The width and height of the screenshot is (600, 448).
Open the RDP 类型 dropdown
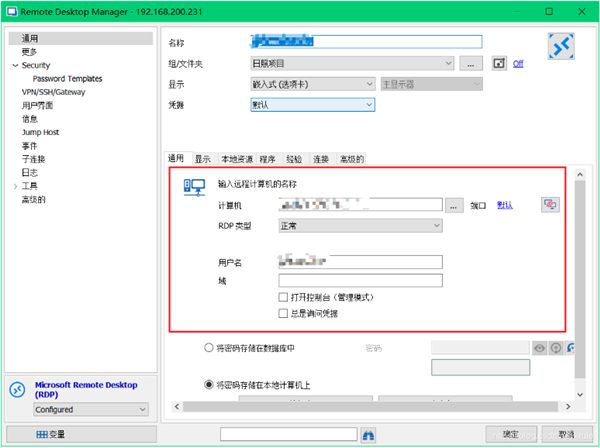pos(360,226)
